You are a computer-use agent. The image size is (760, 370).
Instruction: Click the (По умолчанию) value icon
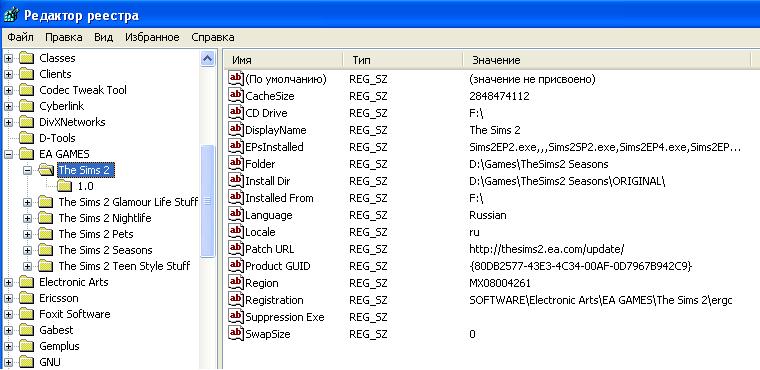coord(236,79)
